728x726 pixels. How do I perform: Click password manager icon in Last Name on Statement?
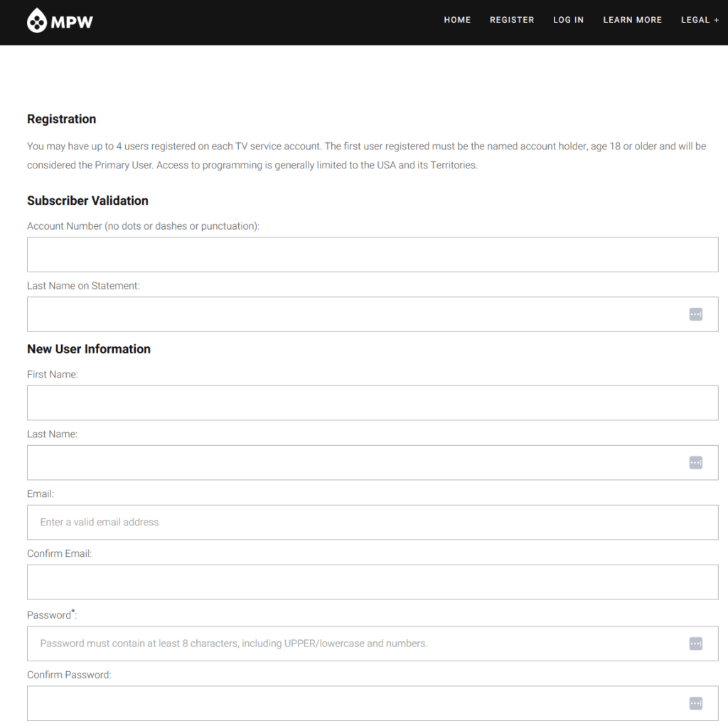695,314
